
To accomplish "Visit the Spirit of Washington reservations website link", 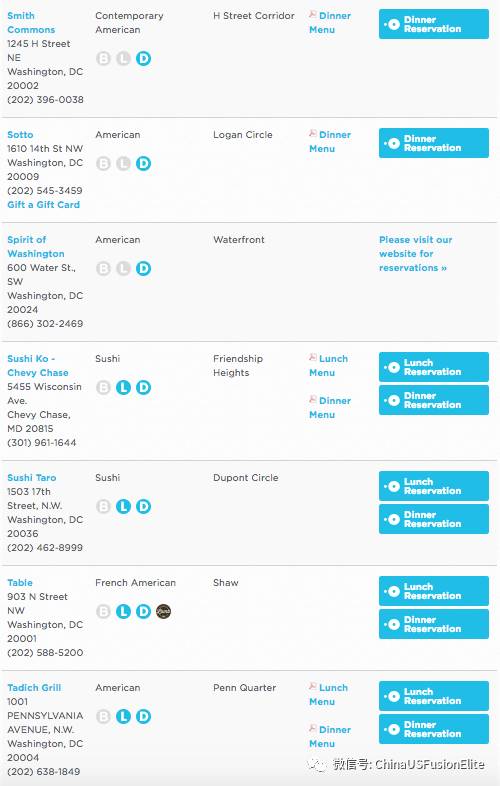I will (415, 254).
